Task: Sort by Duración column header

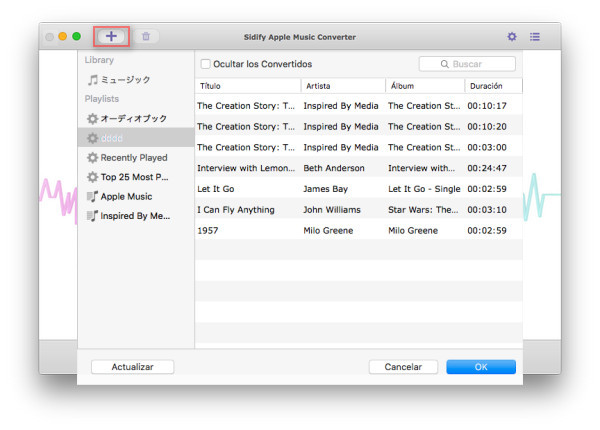Action: [493, 86]
